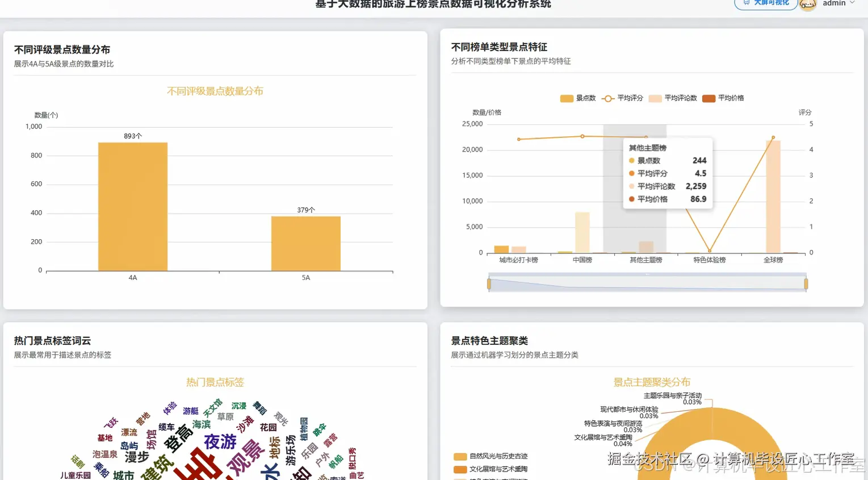Screen dimensions: 868x480
Task: Click the 景点数 orange legend marker
Action: (x=566, y=98)
